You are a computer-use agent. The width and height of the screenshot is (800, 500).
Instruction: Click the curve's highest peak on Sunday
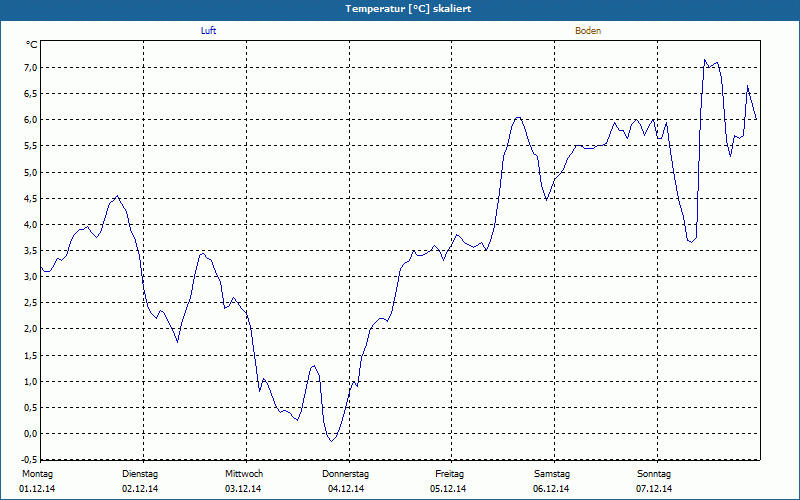tap(705, 60)
